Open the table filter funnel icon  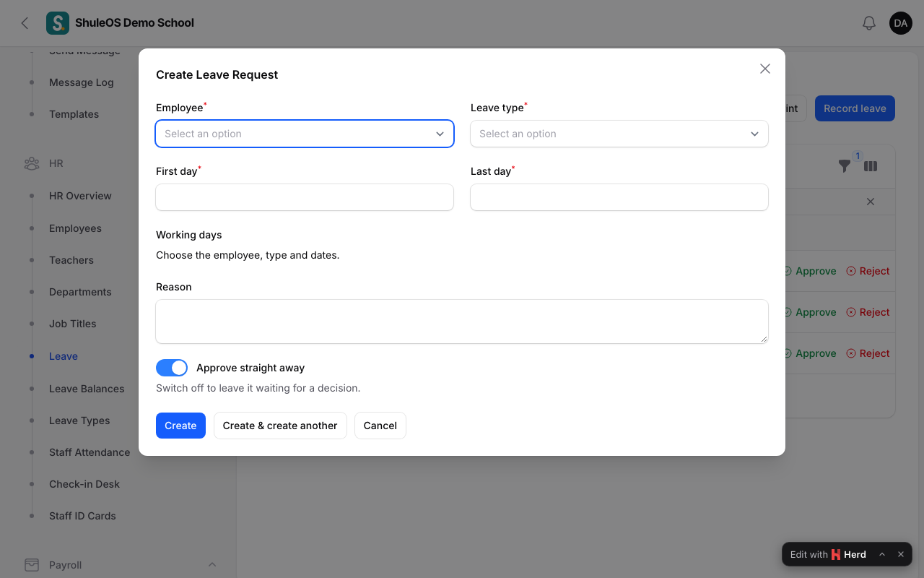click(845, 166)
